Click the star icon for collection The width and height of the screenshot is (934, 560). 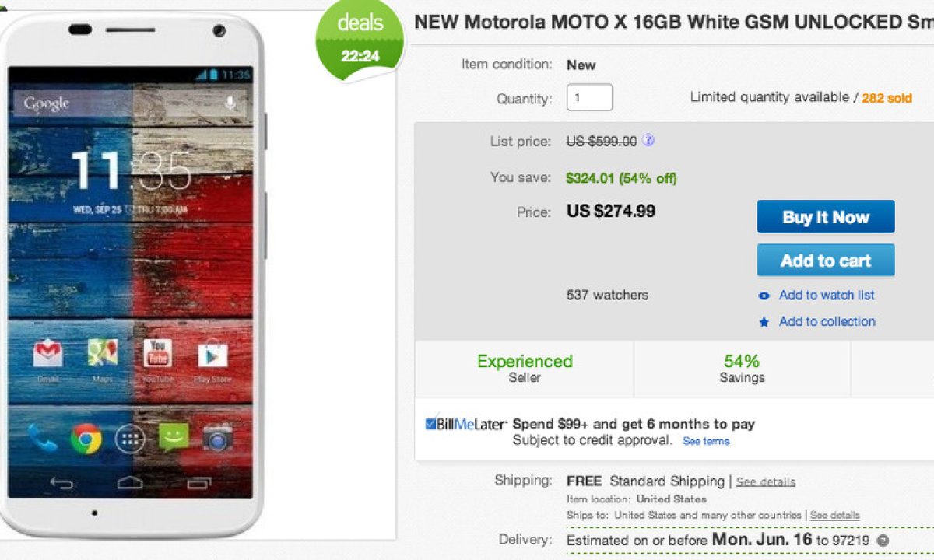pos(764,322)
